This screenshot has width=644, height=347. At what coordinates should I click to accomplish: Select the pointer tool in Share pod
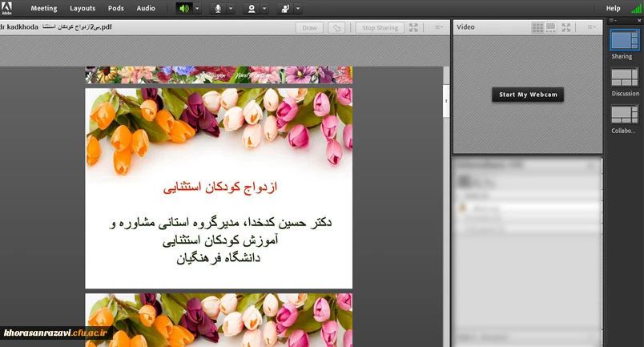[337, 27]
